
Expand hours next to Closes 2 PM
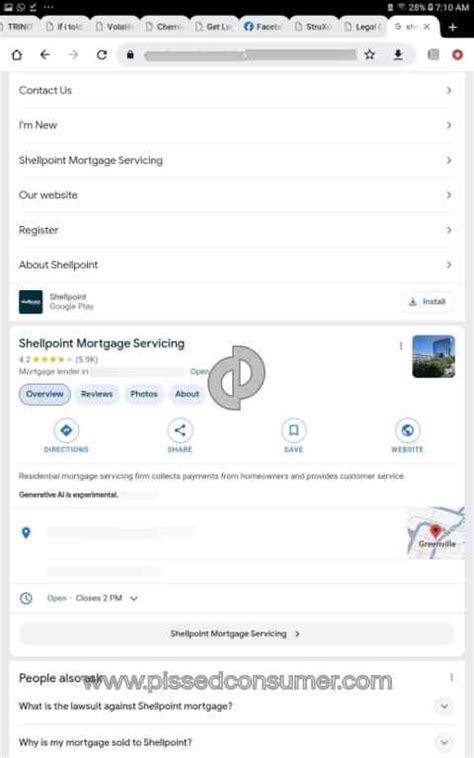point(134,598)
